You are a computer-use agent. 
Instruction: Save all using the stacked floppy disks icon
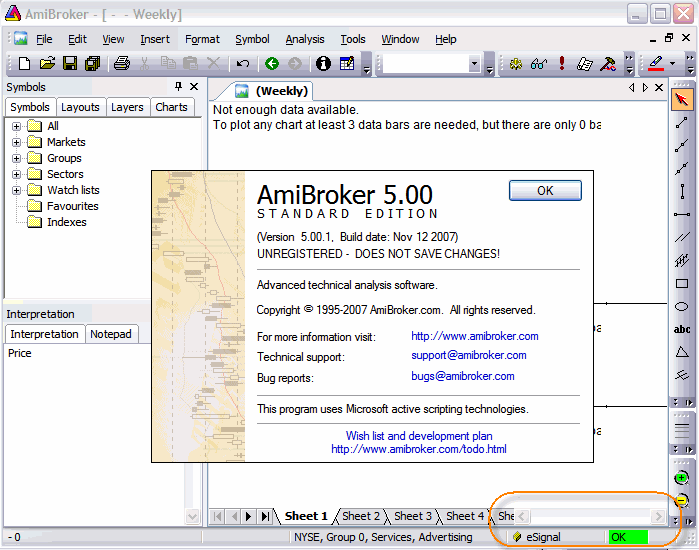coord(93,64)
